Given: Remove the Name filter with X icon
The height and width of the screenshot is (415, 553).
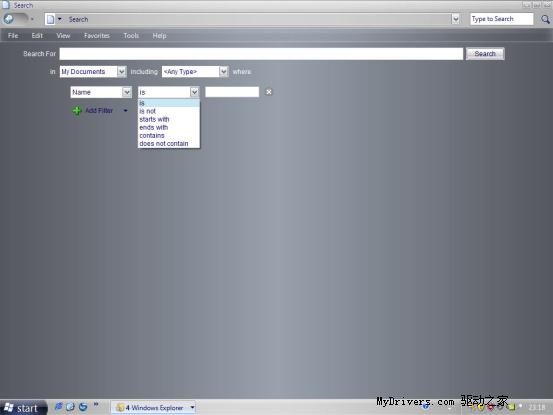Looking at the screenshot, I should pyautogui.click(x=269, y=92).
